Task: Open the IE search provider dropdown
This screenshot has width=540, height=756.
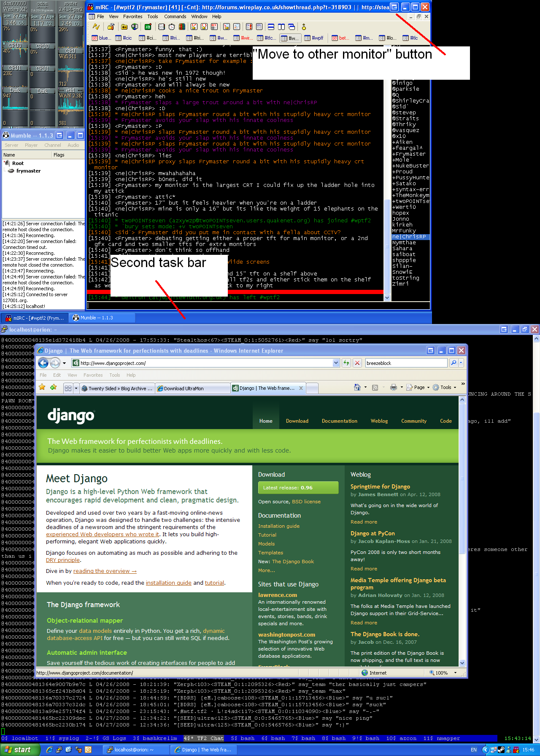Action: (461, 363)
